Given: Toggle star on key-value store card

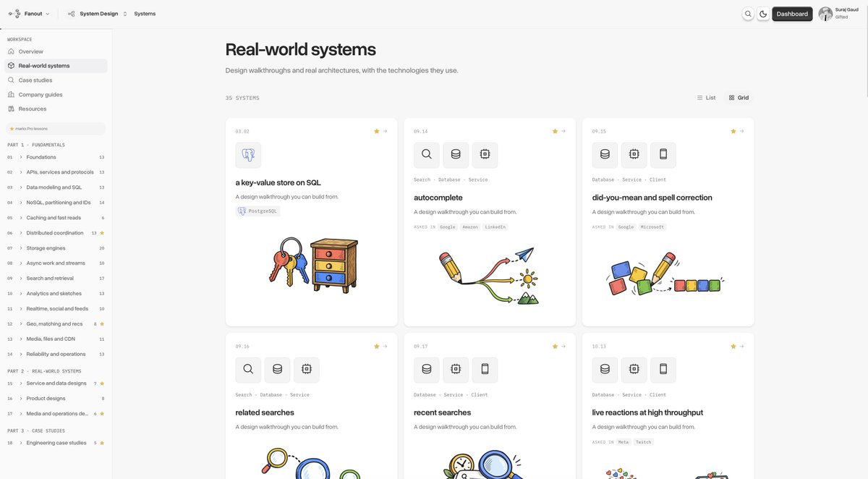Looking at the screenshot, I should click(377, 131).
